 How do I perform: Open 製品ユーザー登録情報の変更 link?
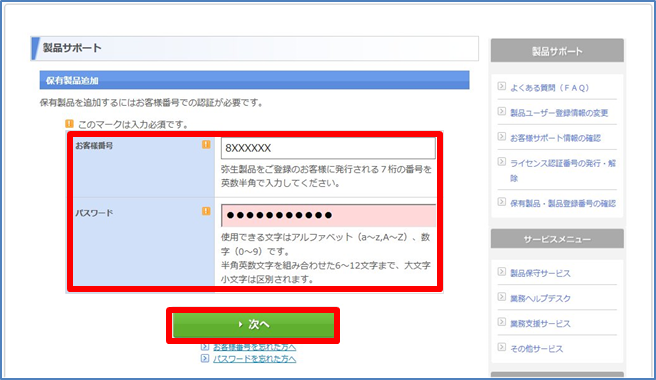point(559,113)
